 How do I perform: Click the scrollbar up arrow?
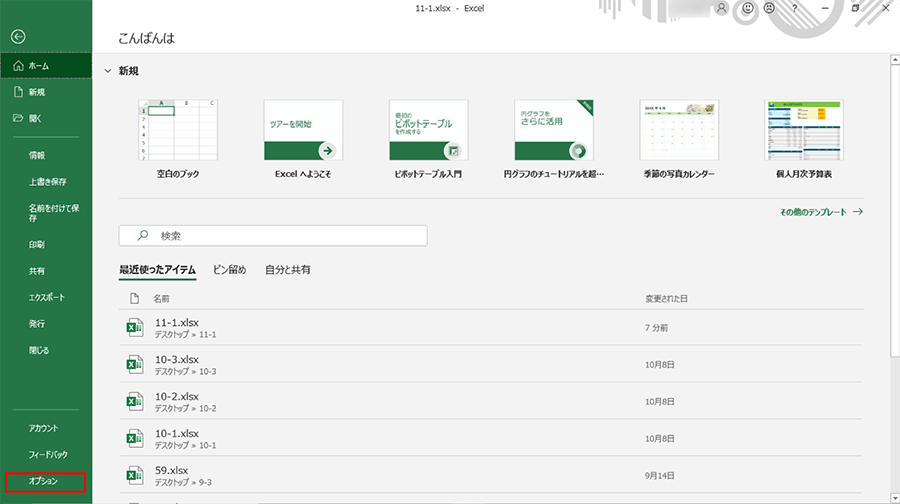tap(895, 59)
